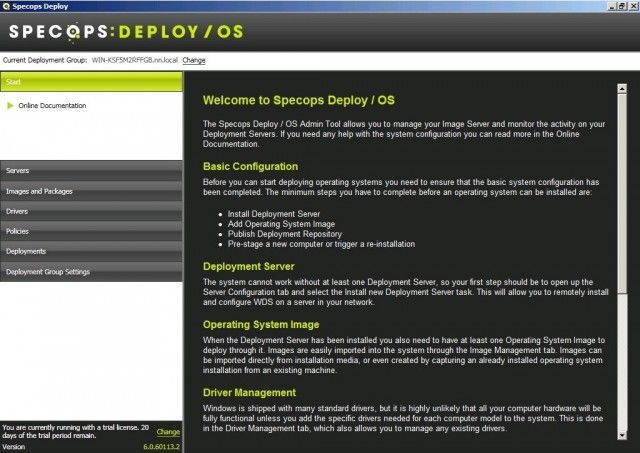This screenshot has height=453, width=640.
Task: Click the 'Publish Deployment Repository' bullet
Action: [x=285, y=234]
